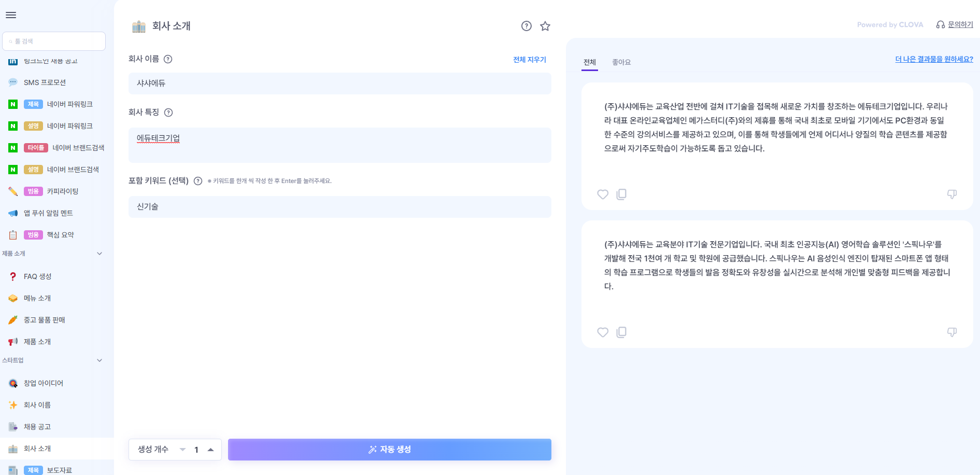This screenshot has height=475, width=980.
Task: Click the help icon beside 회사 특징
Action: pos(168,113)
